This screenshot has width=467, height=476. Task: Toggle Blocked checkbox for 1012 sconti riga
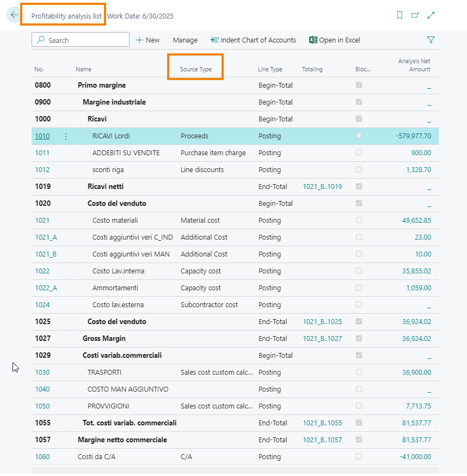[359, 169]
